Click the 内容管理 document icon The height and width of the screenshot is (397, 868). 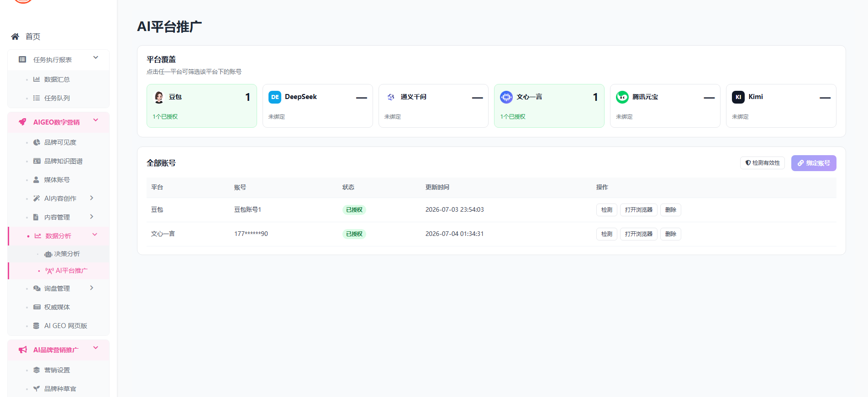[36, 217]
